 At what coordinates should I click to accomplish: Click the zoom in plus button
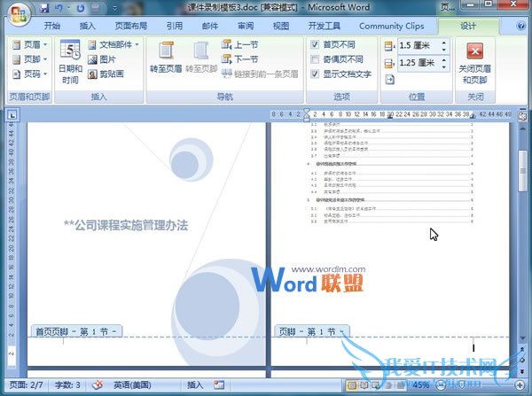[520, 385]
